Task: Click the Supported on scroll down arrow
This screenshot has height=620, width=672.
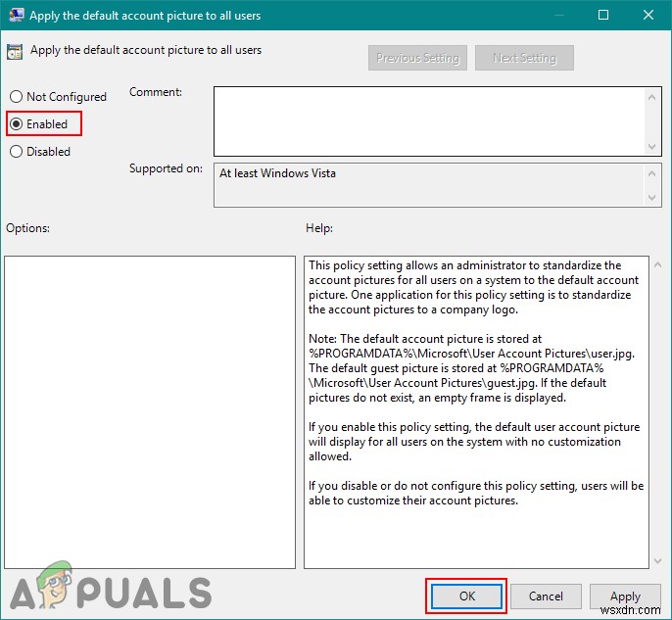Action: click(651, 198)
